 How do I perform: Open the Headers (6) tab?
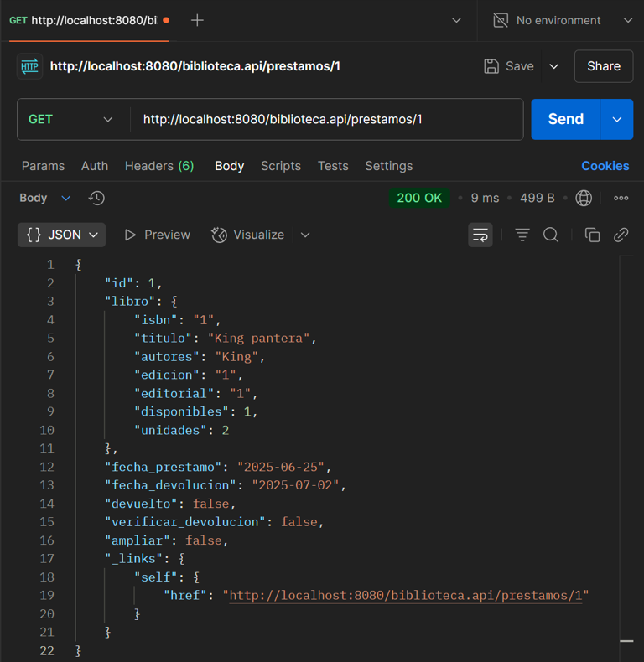159,166
